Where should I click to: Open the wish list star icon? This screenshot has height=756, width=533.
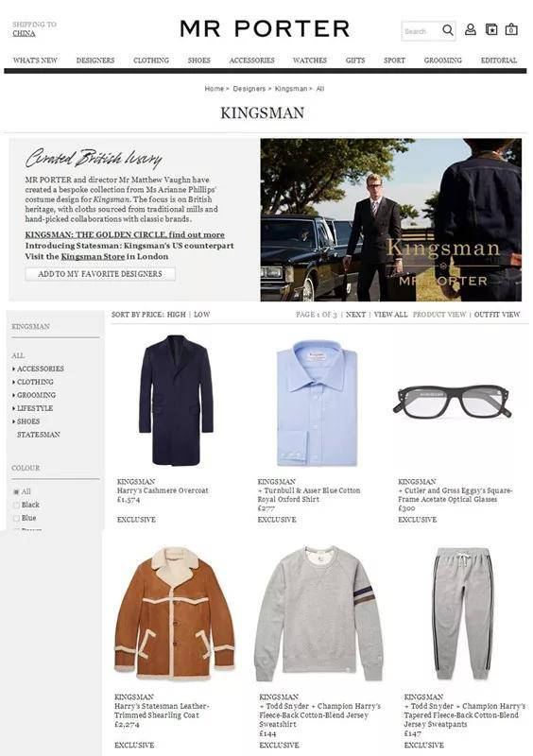point(491,29)
